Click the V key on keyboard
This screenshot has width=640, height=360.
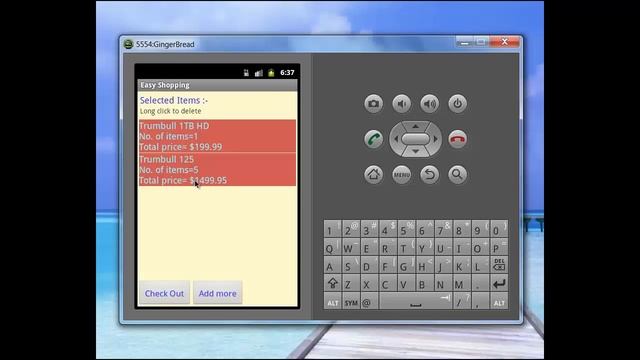click(x=407, y=282)
